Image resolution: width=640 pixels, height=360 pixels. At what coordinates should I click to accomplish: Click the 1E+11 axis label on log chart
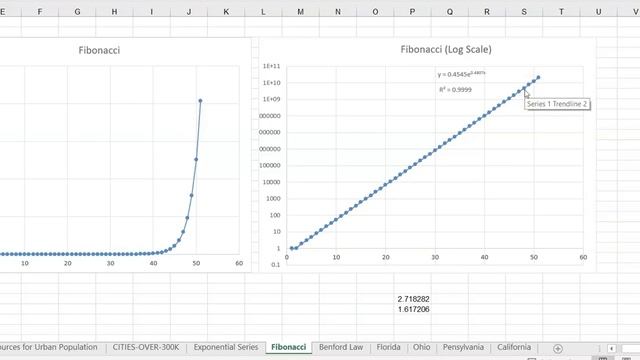coord(271,66)
